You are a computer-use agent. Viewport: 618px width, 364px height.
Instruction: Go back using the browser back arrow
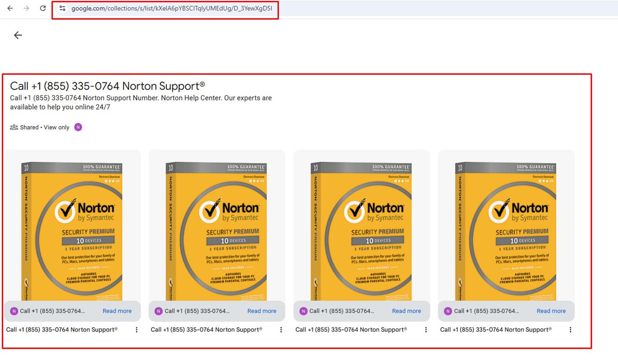point(10,8)
